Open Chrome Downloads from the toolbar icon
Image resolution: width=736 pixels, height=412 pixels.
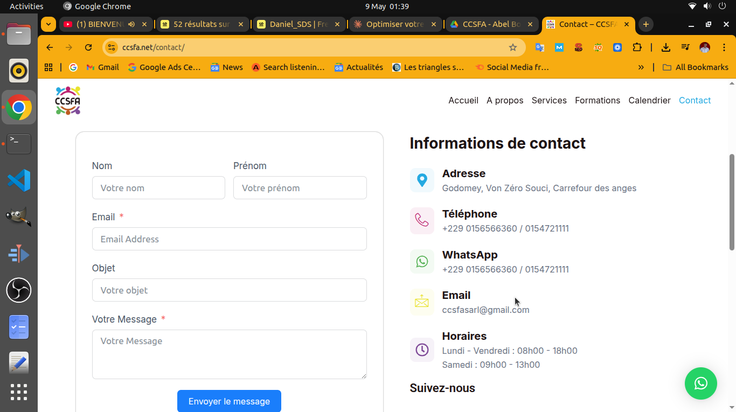[666, 47]
